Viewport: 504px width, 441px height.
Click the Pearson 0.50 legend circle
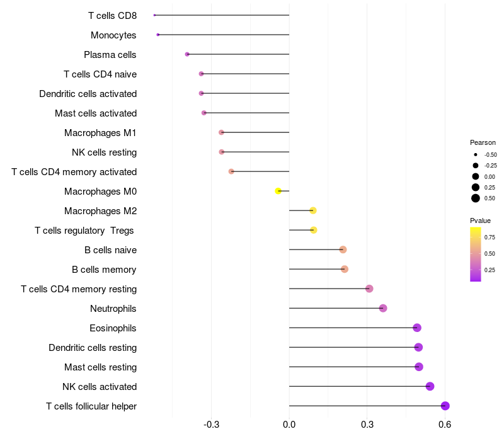[476, 198]
